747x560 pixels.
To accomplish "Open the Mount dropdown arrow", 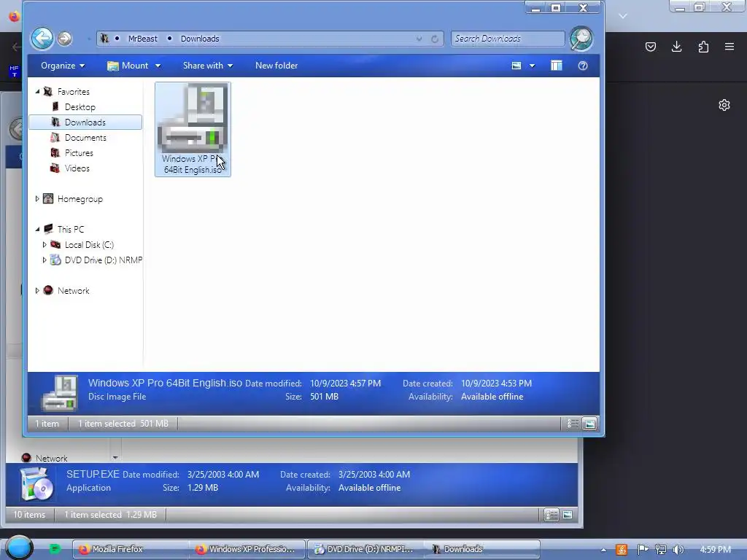I will click(x=158, y=66).
